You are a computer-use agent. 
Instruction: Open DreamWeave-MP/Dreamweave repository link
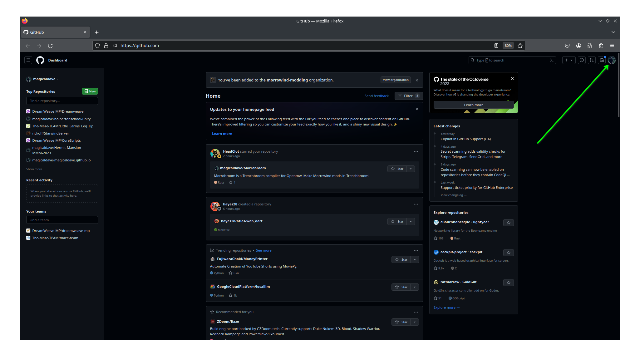tap(58, 111)
